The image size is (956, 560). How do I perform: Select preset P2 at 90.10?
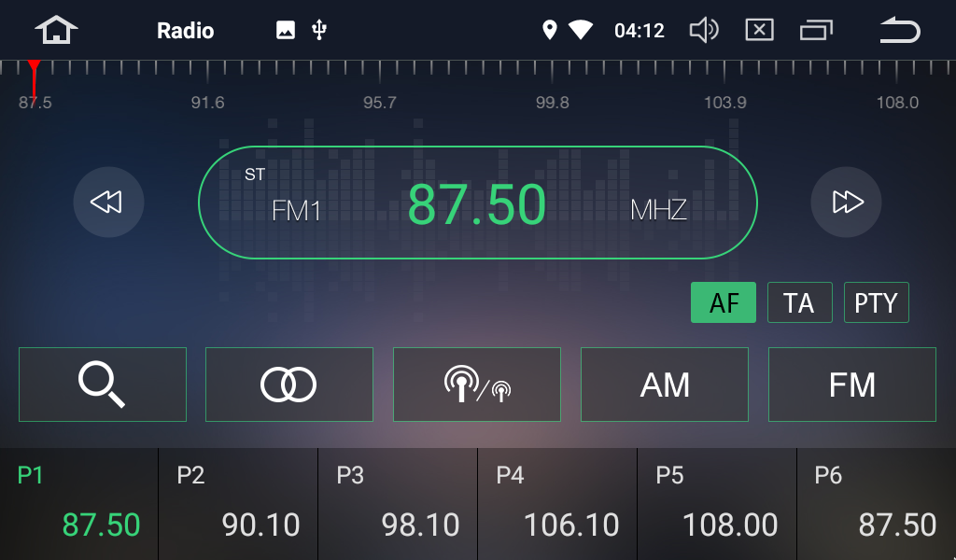pos(238,504)
